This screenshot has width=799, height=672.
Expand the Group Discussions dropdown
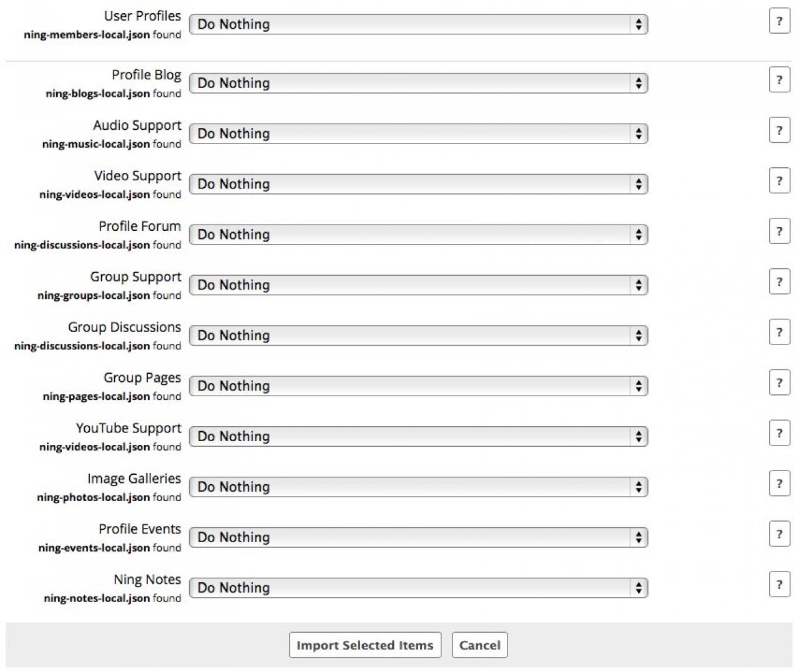pos(418,336)
